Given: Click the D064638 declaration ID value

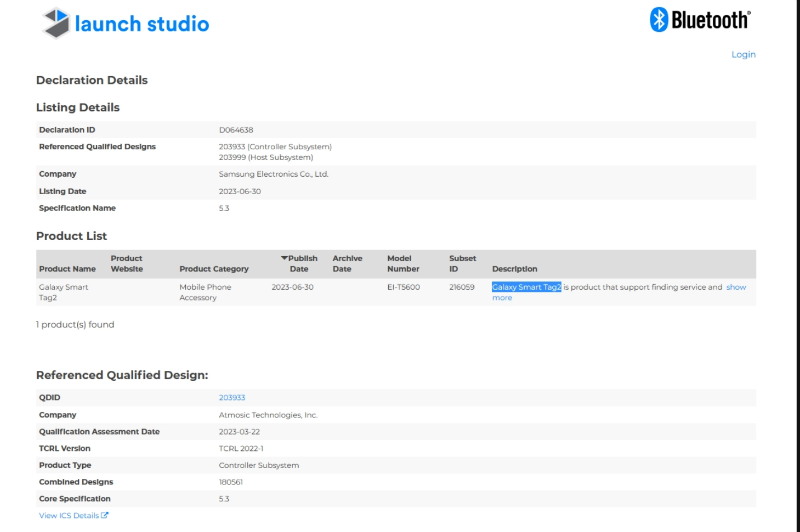Looking at the screenshot, I should click(x=236, y=130).
